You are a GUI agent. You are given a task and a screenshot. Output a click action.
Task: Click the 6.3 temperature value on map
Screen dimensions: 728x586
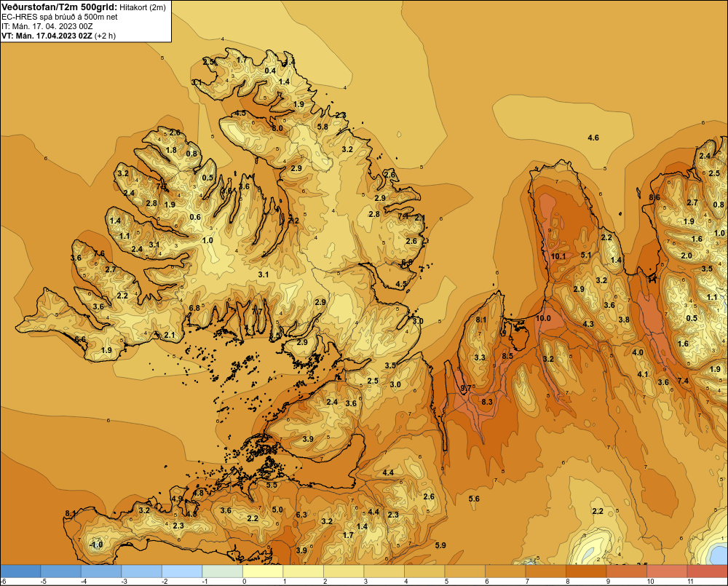click(301, 515)
